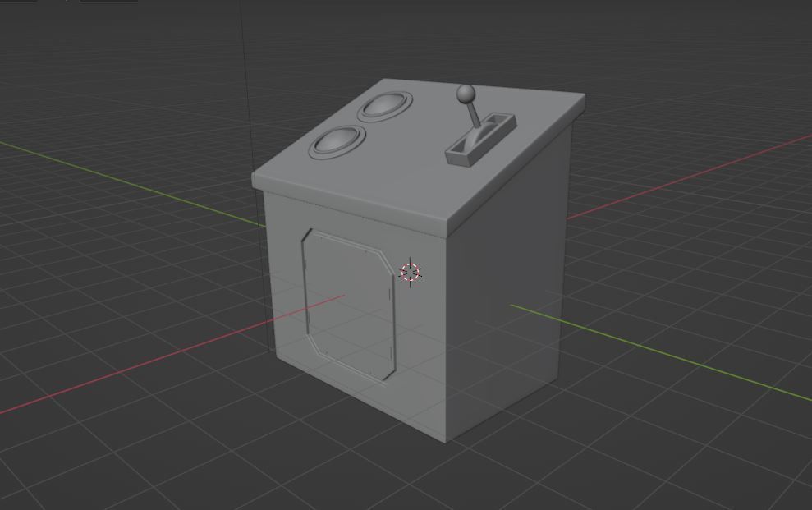Screen dimensions: 812x510
Task: Select the lever's rectangular slot base
Action: pyautogui.click(x=480, y=139)
